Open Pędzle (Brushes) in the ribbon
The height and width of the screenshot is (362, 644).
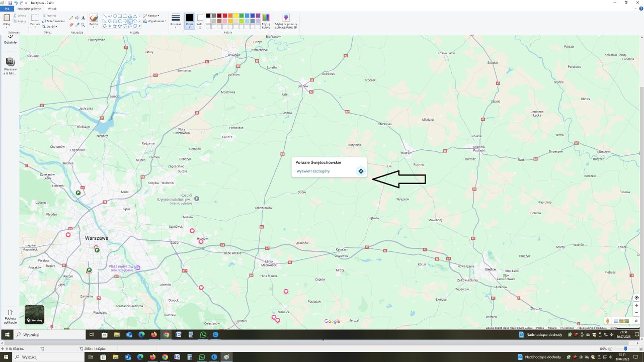(93, 21)
